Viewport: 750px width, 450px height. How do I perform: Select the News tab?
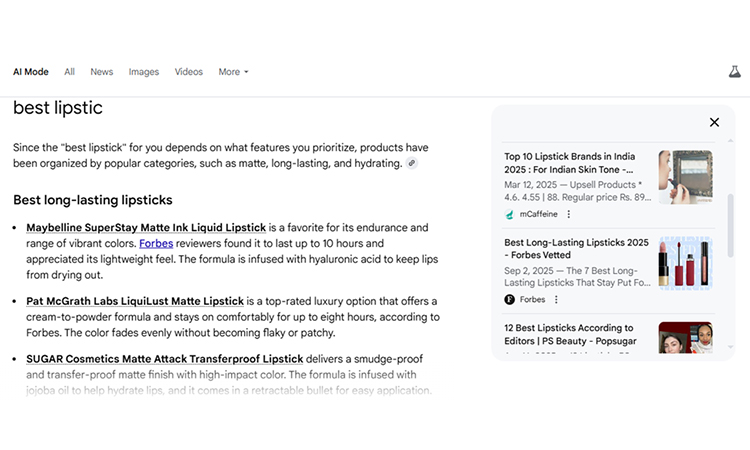click(102, 72)
